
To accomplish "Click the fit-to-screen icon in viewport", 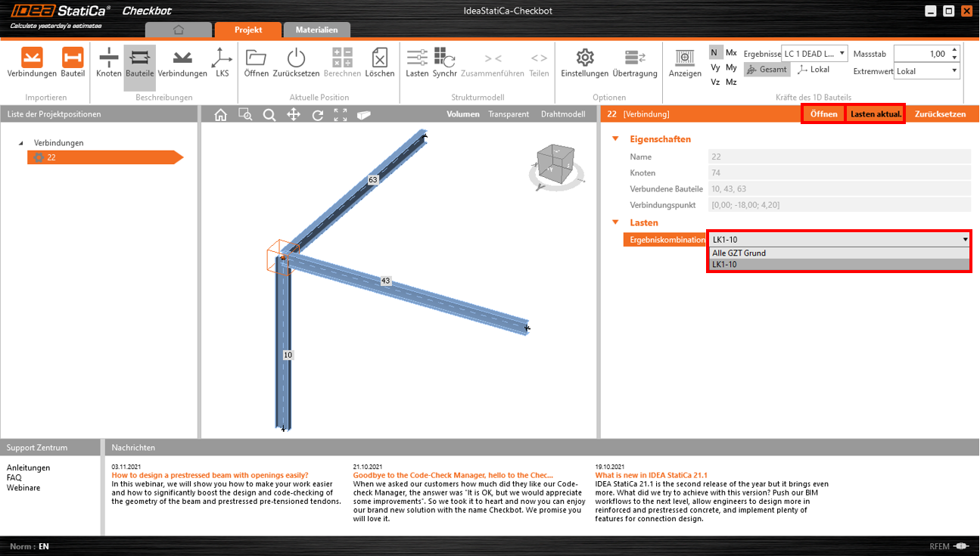I will click(341, 115).
